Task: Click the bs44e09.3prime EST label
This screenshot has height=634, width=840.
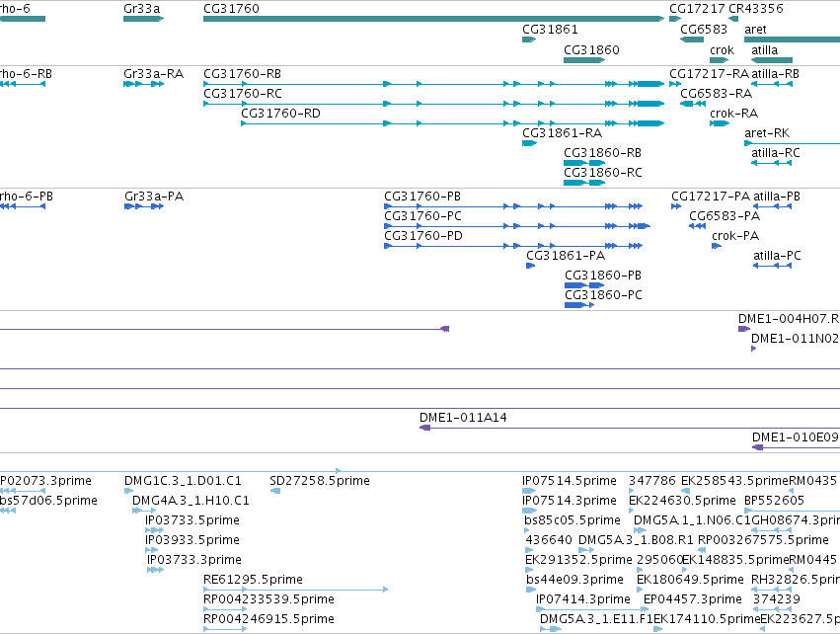Action: coord(574,580)
